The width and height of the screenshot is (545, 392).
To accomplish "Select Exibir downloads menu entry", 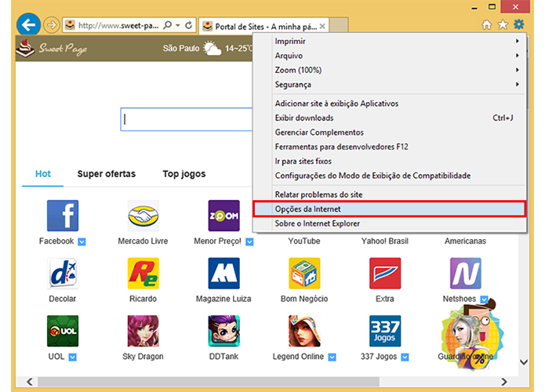I will 389,118.
